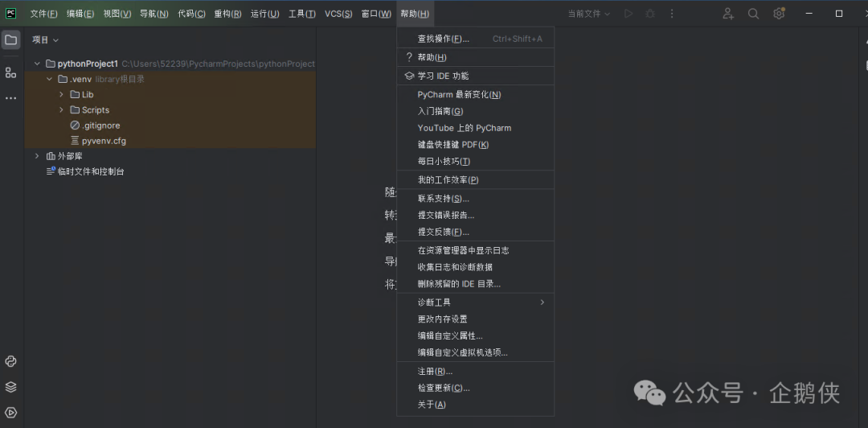Image resolution: width=868 pixels, height=428 pixels.
Task: Click the question mark Help icon
Action: [x=409, y=57]
